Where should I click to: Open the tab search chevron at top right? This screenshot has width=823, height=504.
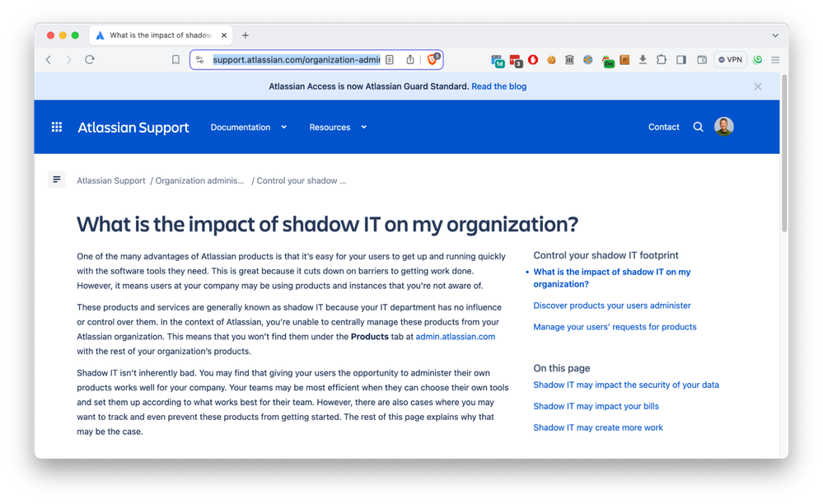coord(775,35)
